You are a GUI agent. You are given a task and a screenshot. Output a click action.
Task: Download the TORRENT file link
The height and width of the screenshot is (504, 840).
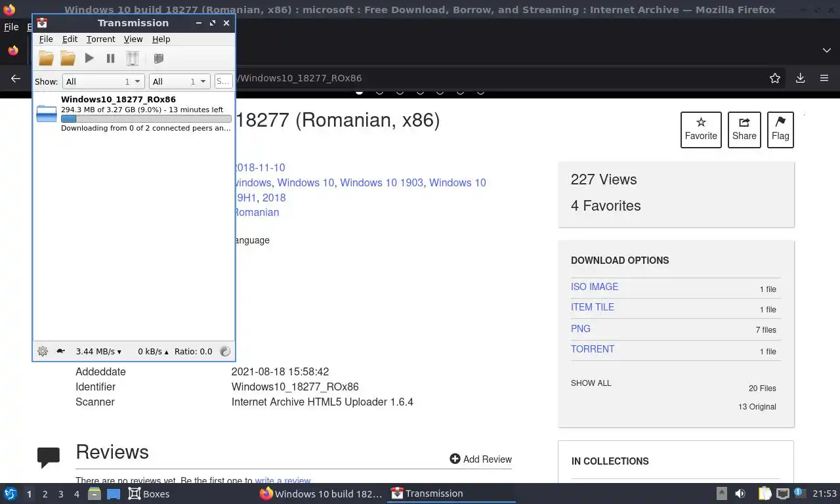pos(593,349)
